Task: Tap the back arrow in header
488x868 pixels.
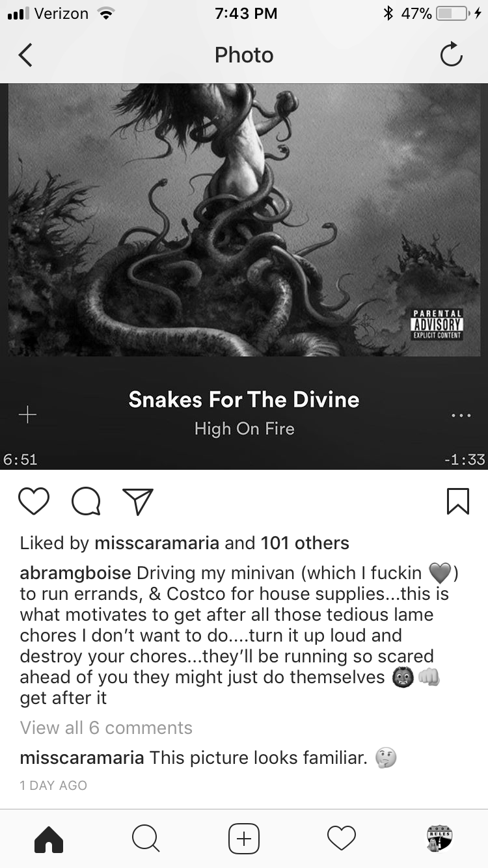Action: coord(25,55)
